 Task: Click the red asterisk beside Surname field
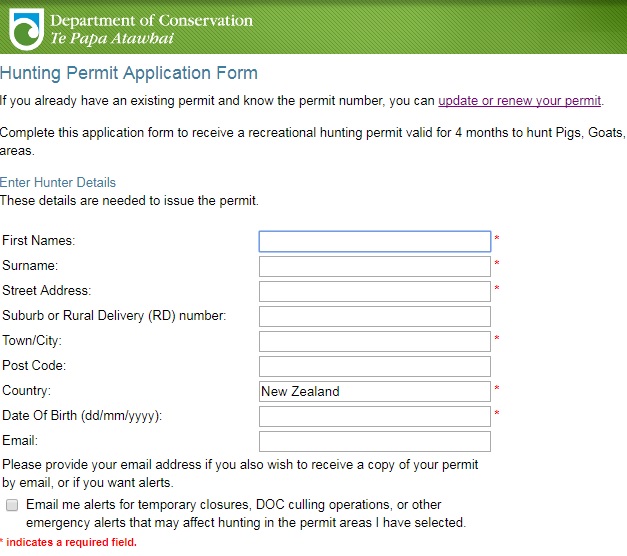[497, 263]
